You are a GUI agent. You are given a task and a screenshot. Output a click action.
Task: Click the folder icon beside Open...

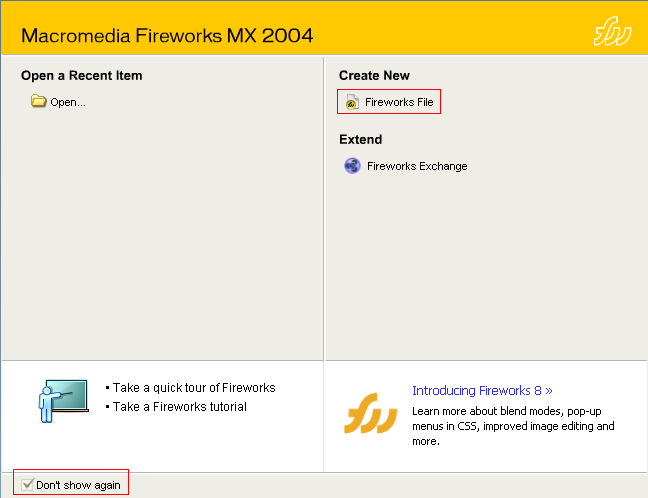pos(39,101)
